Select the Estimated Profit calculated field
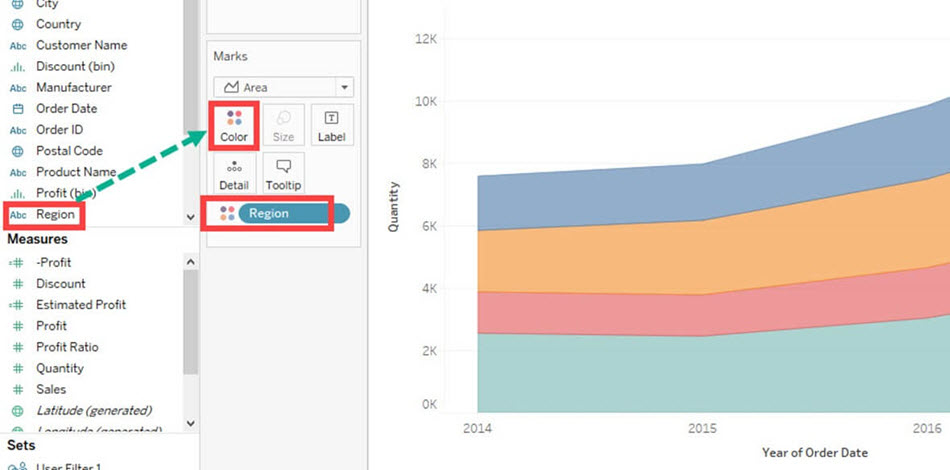This screenshot has height=470, width=950. click(81, 305)
